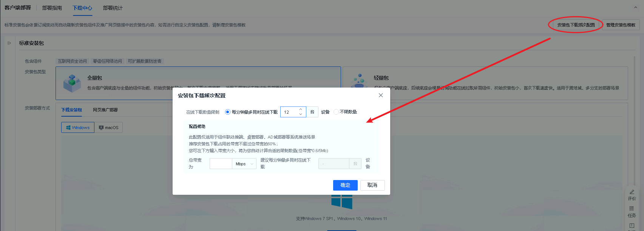Increase the download count with up arrow

(301, 109)
